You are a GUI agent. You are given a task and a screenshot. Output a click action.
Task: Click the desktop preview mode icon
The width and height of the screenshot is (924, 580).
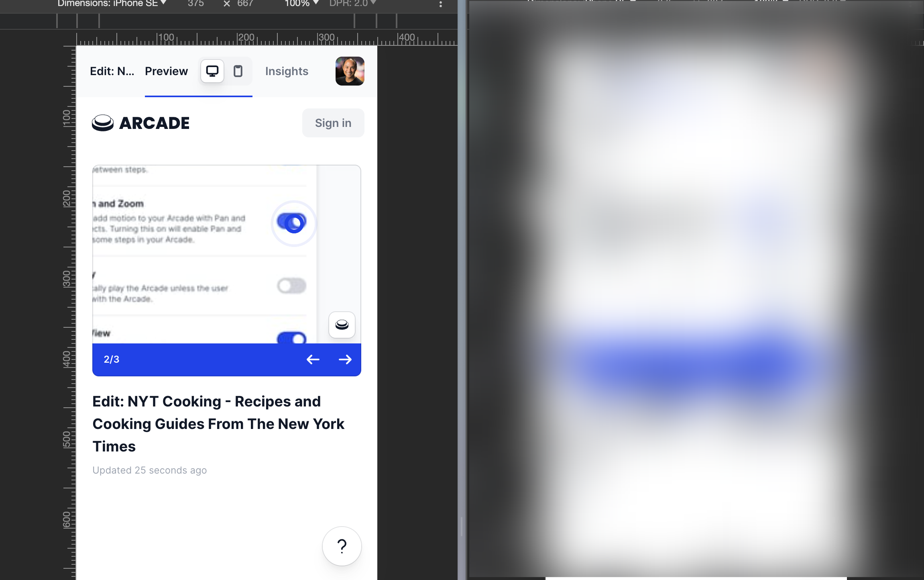point(212,71)
